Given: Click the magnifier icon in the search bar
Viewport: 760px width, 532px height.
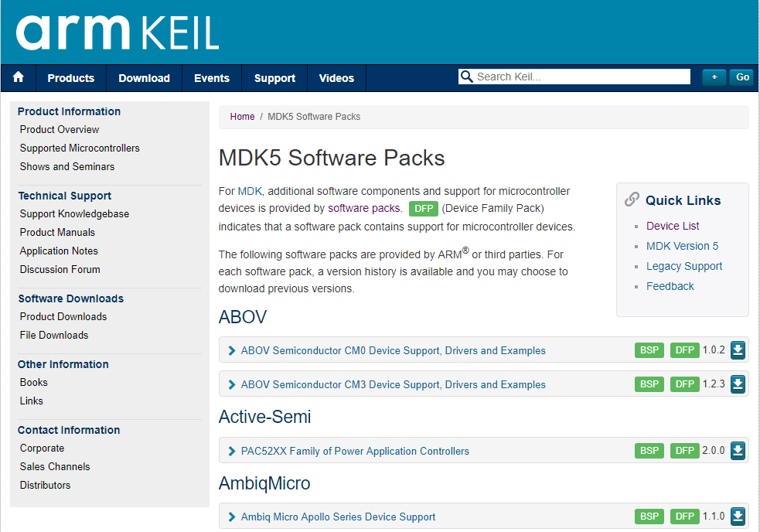Looking at the screenshot, I should point(467,76).
